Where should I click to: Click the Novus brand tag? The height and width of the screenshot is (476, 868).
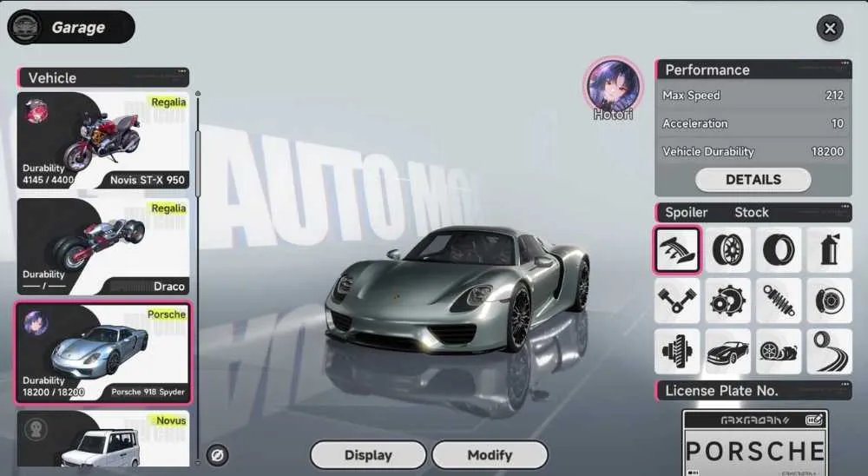coord(170,420)
